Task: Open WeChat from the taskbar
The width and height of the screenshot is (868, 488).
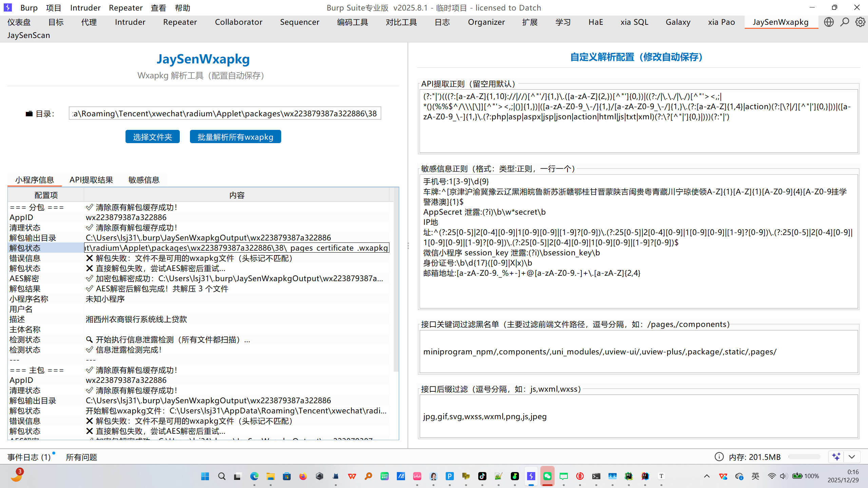Action: [x=547, y=476]
